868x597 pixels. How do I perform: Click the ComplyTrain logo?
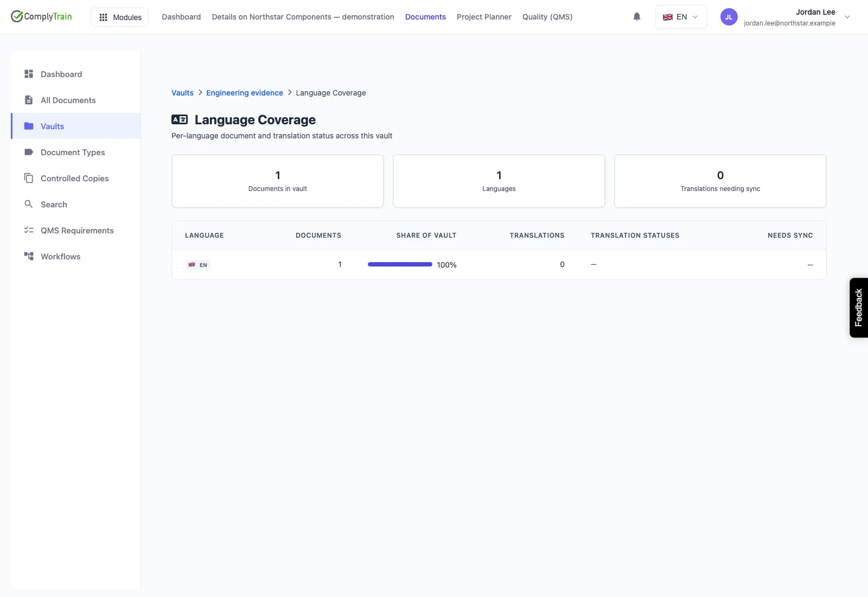point(41,16)
